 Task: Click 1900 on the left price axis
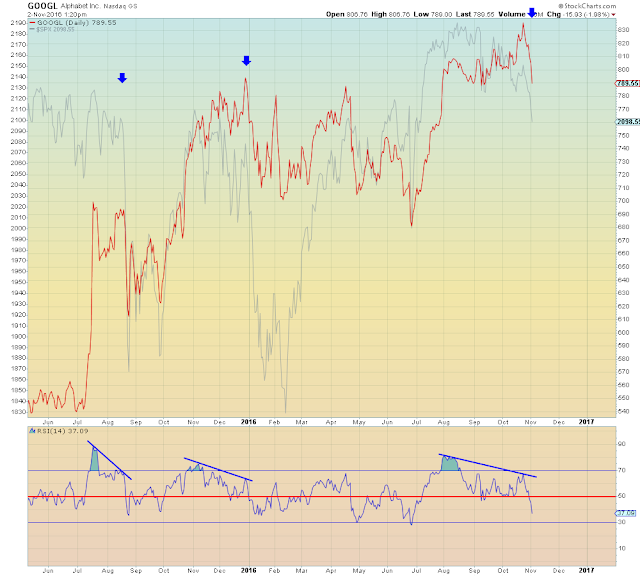click(18, 336)
